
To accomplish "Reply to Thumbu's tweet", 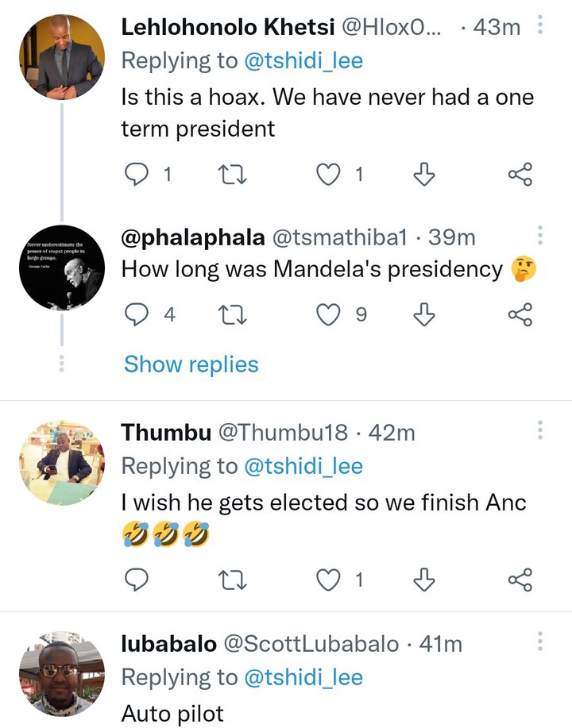I will pyautogui.click(x=137, y=580).
